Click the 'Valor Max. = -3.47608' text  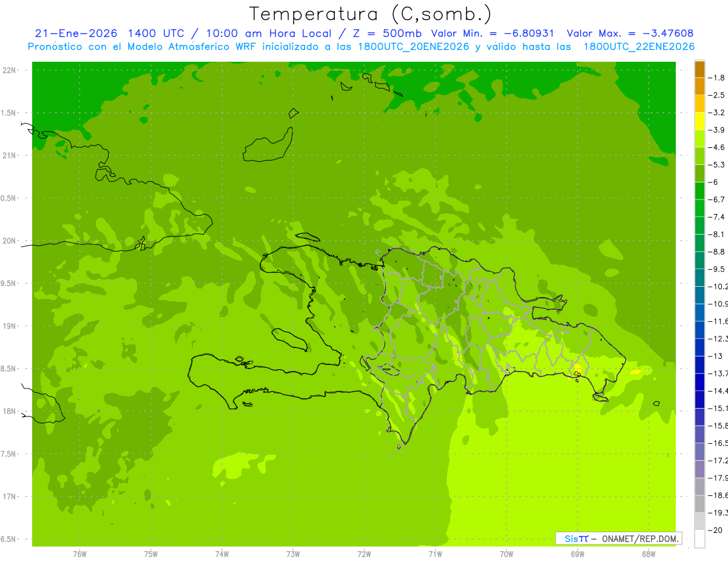coord(630,33)
